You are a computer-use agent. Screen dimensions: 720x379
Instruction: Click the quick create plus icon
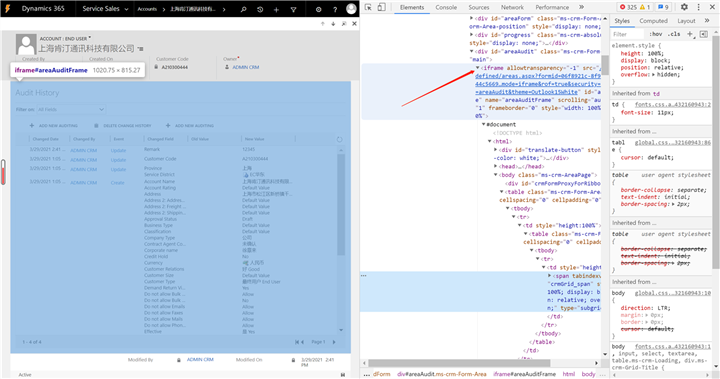point(276,9)
